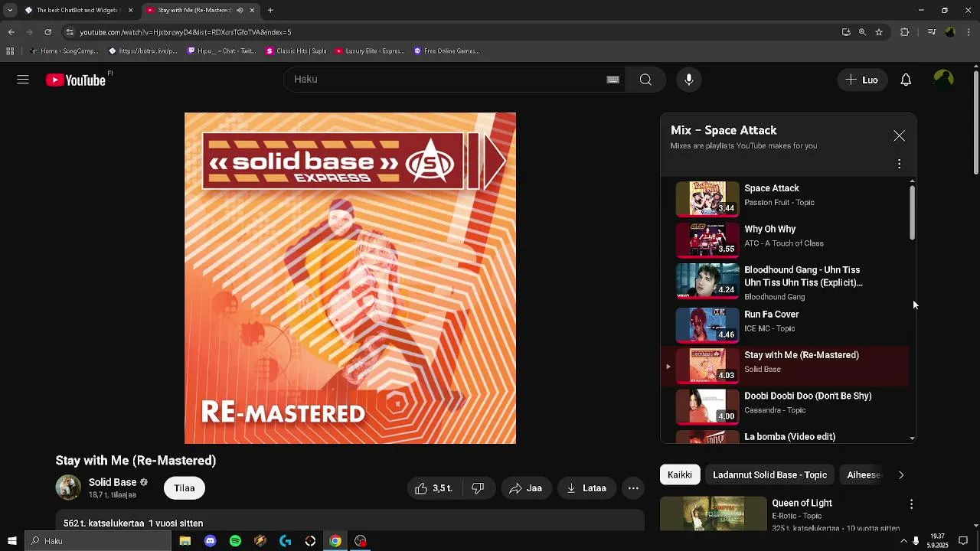Open Chrome extensions puzzle icon

click(904, 32)
